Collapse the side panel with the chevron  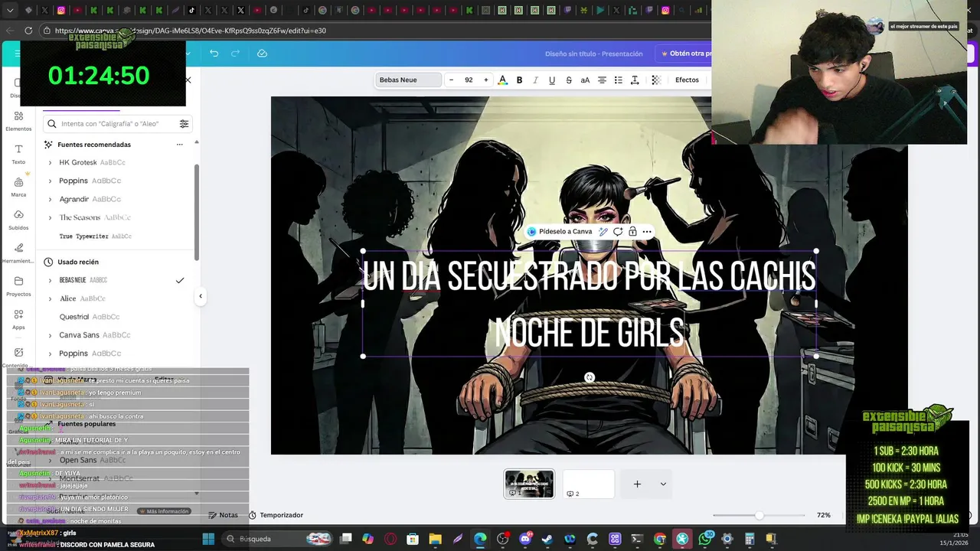(201, 296)
